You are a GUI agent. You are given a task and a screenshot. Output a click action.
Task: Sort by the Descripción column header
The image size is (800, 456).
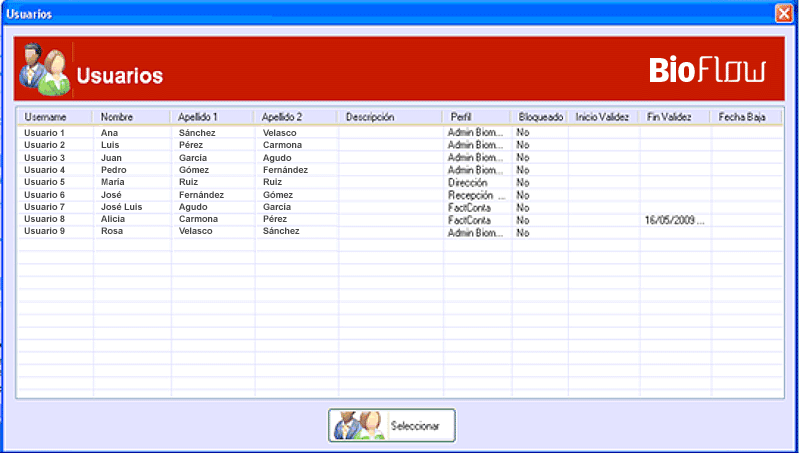pyautogui.click(x=370, y=117)
